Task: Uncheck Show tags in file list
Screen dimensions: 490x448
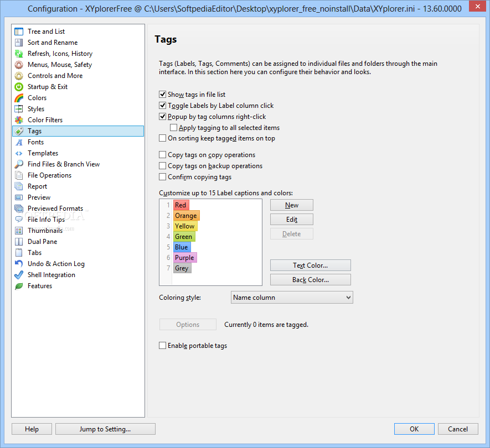Action: click(x=162, y=94)
